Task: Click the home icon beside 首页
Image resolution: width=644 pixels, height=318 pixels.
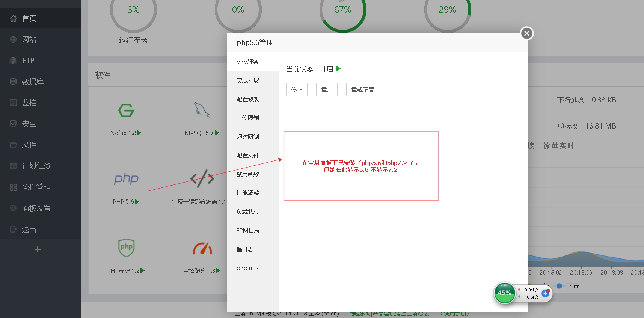Action: click(14, 18)
